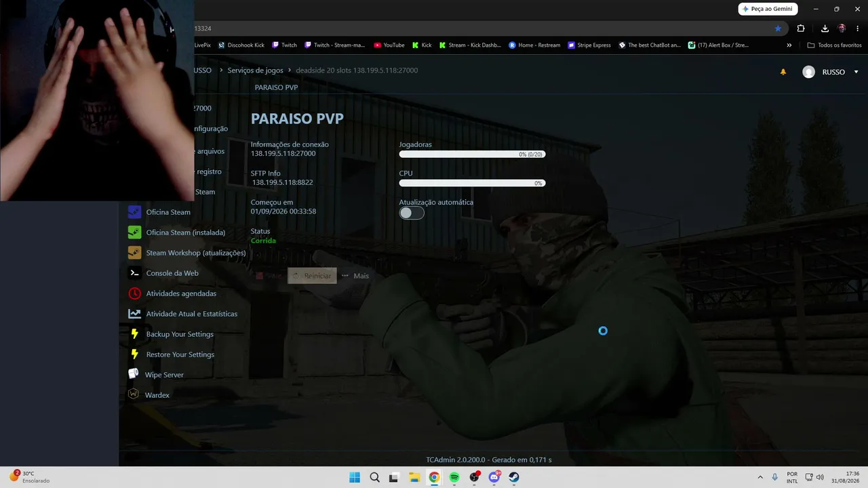
Task: Open The best ChatBot bookmark
Action: point(649,45)
